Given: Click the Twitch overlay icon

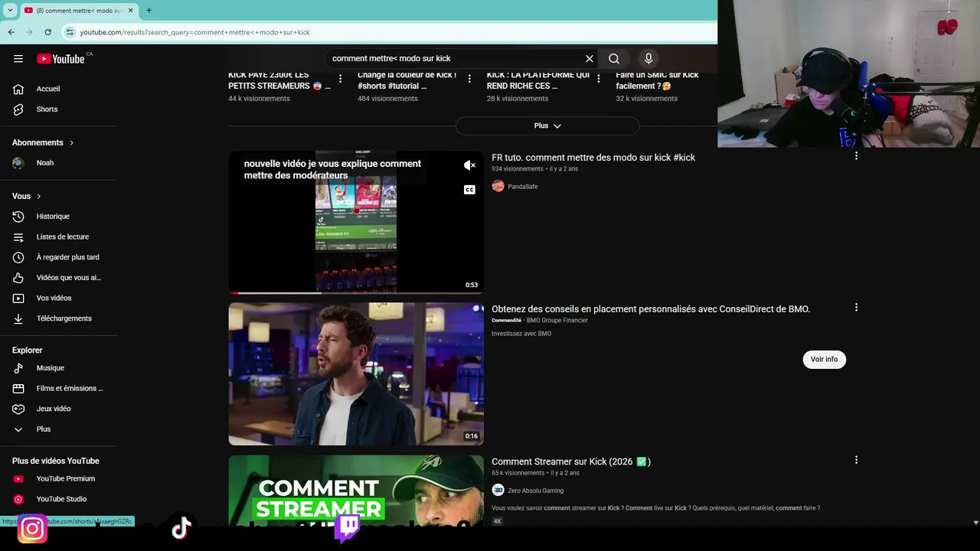Looking at the screenshot, I should click(x=348, y=527).
